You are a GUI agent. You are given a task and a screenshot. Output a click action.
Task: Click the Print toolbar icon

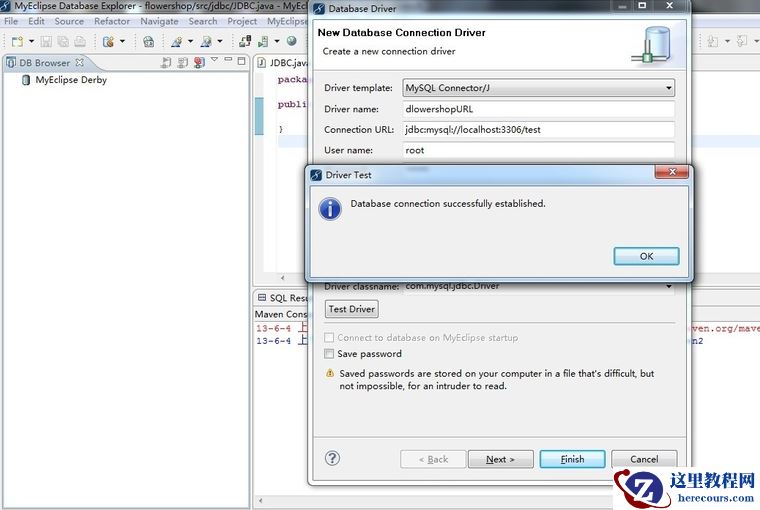point(80,42)
